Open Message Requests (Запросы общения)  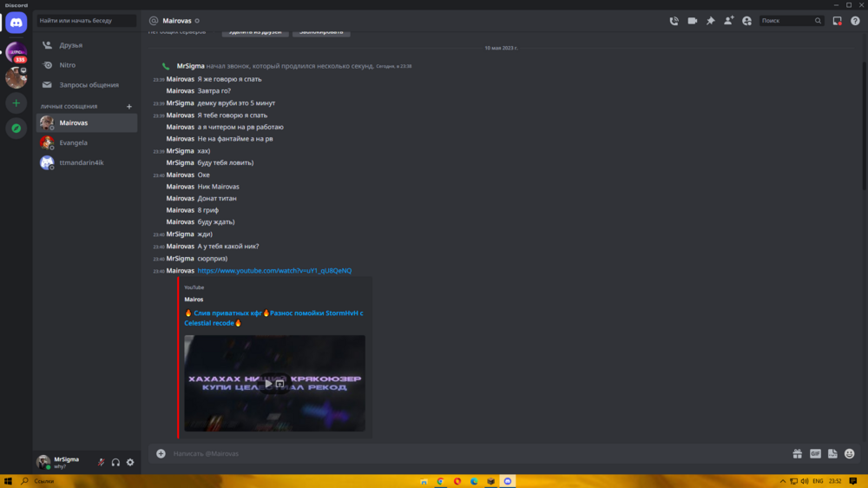click(x=86, y=85)
